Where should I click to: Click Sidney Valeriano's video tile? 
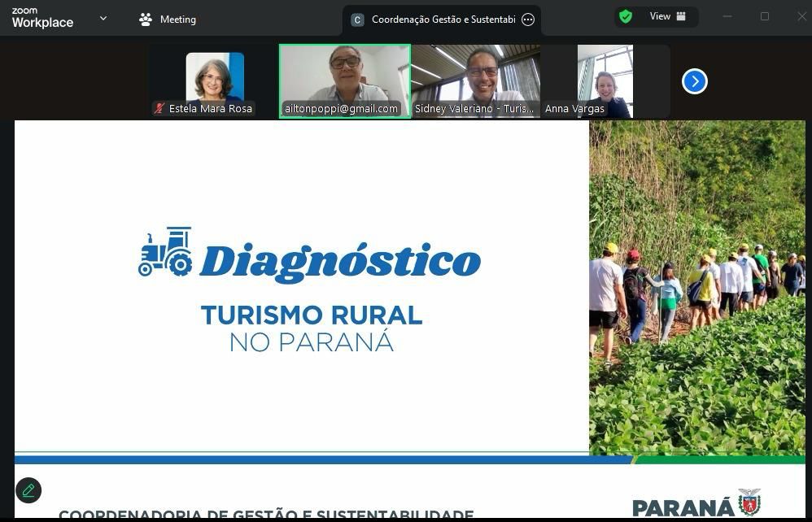pyautogui.click(x=476, y=77)
